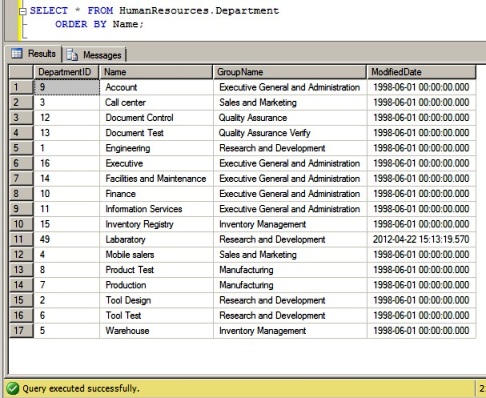Image resolution: width=486 pixels, height=398 pixels.
Task: Click the 'Document Control' cell
Action: [156, 118]
